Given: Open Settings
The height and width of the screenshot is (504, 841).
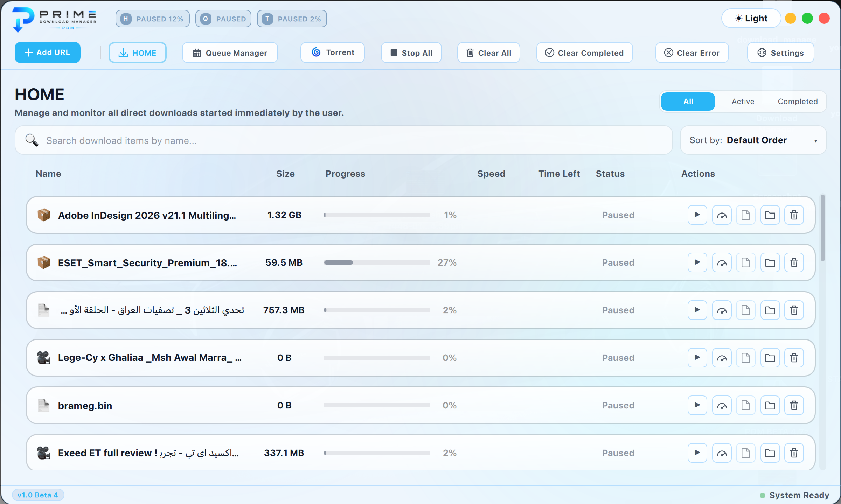Looking at the screenshot, I should click(780, 53).
